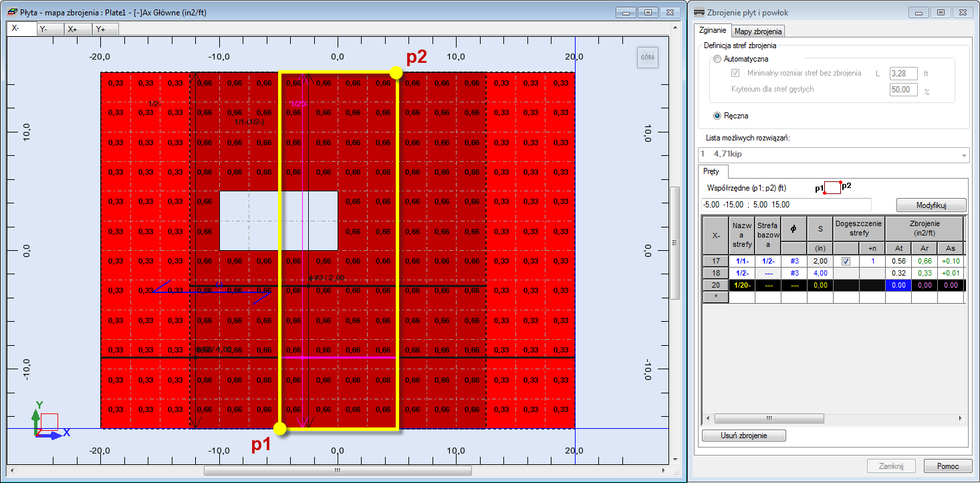980x483 pixels.
Task: Select the Automatyczna radio button
Action: [x=717, y=59]
